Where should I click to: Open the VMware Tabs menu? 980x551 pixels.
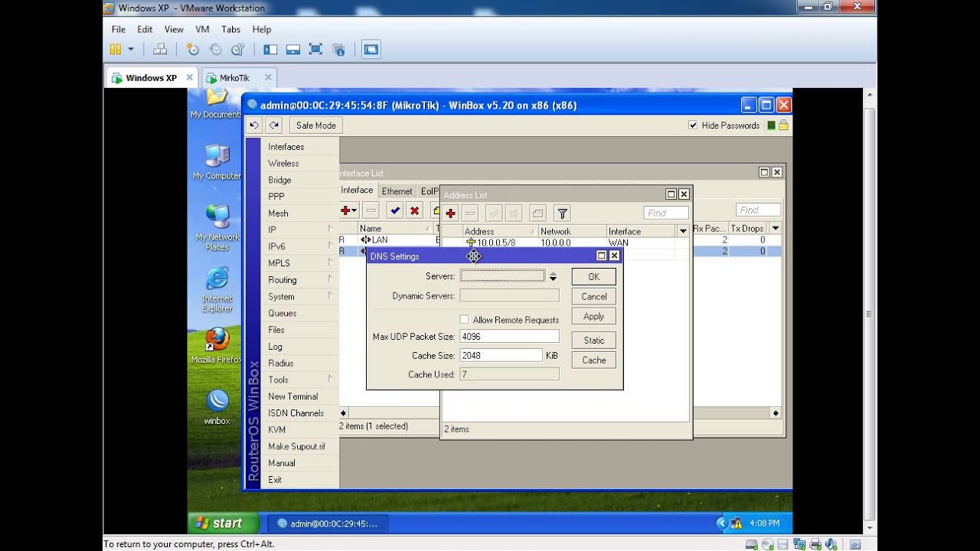click(x=230, y=29)
